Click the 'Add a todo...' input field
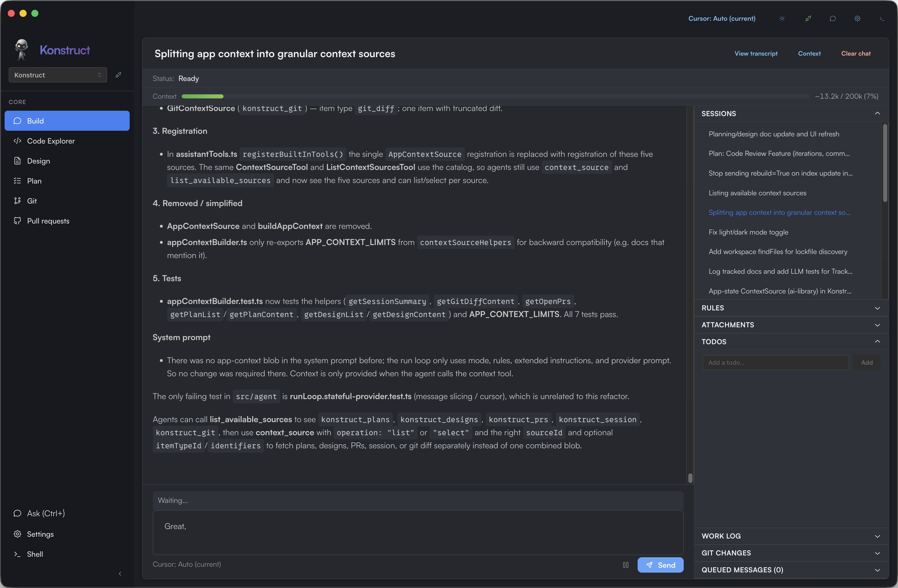 pos(775,362)
